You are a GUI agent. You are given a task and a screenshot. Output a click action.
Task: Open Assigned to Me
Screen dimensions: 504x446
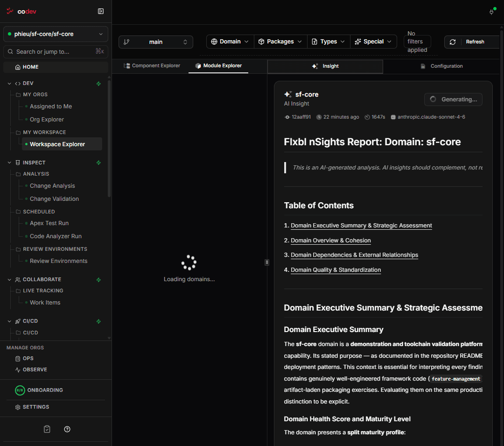pyautogui.click(x=51, y=106)
